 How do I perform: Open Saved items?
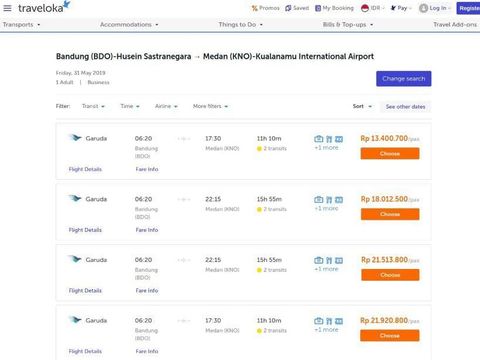(297, 8)
